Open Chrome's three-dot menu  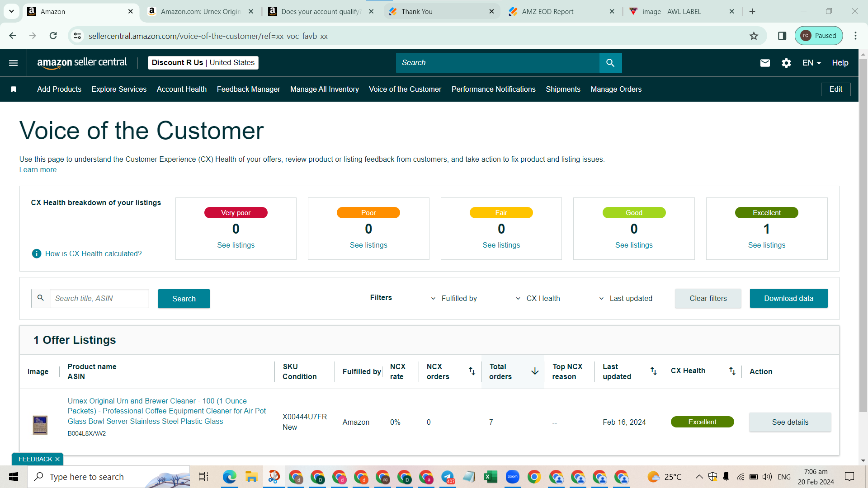855,36
